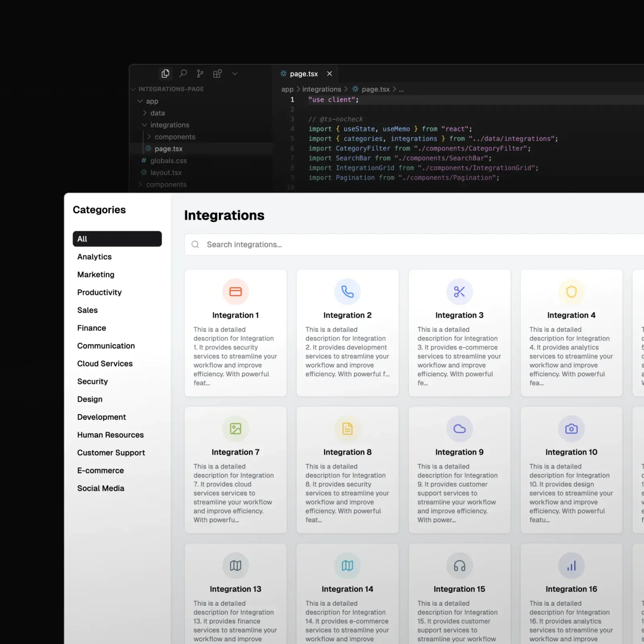Screen dimensions: 644x644
Task: Click the search magnifier in the Integrations page
Action: 195,244
